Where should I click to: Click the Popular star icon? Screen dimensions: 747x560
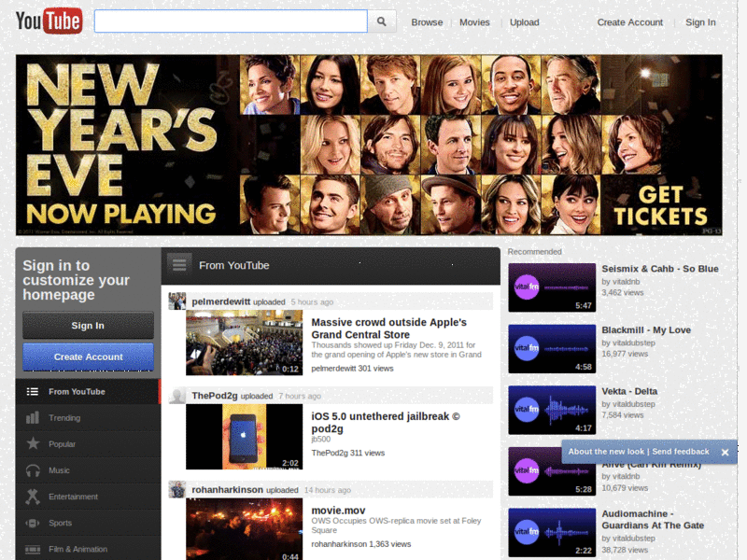pyautogui.click(x=33, y=443)
